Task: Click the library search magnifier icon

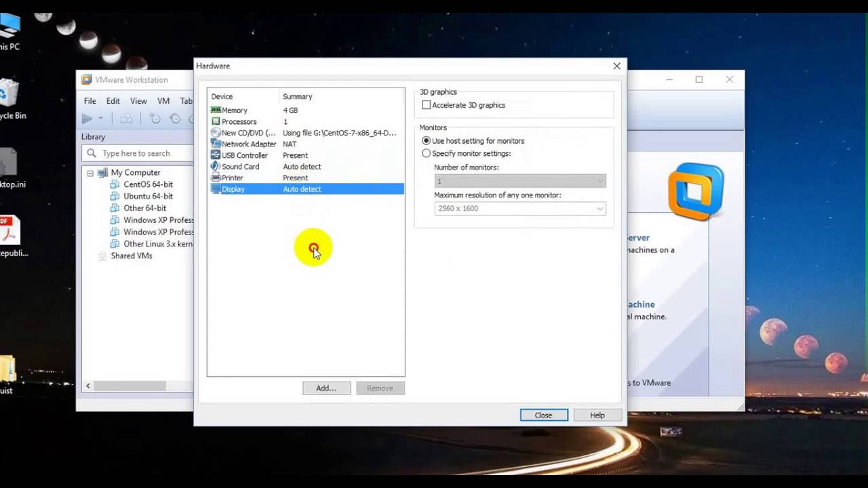Action: (x=92, y=153)
